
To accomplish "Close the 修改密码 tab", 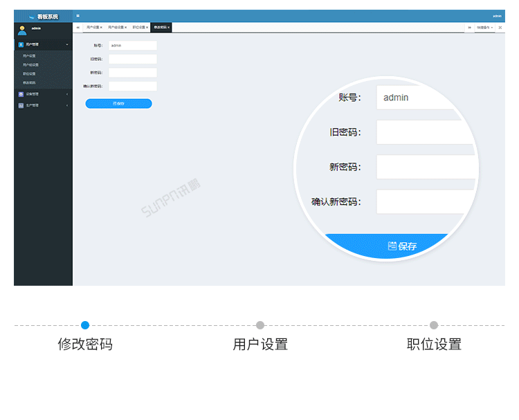I will 168,28.
